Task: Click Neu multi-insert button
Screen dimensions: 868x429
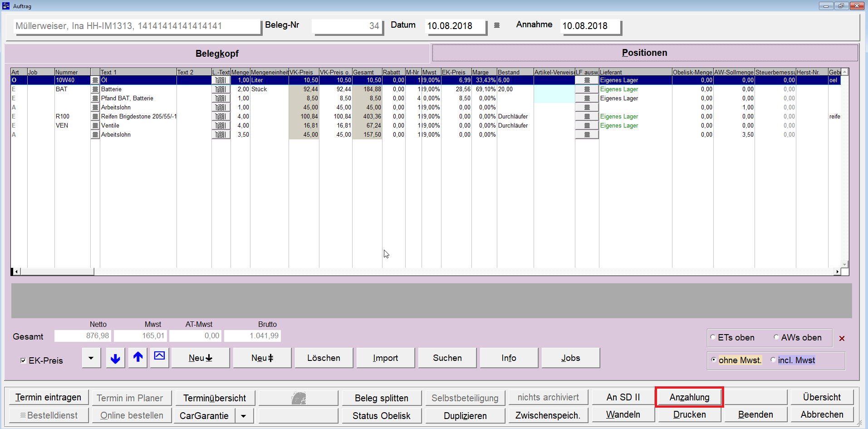Action: [262, 358]
